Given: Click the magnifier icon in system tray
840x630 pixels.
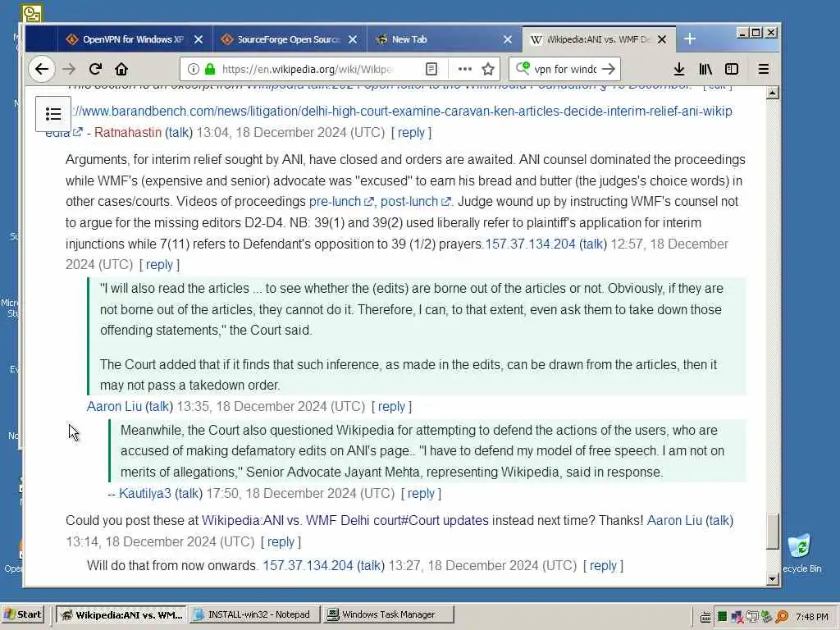Looking at the screenshot, I should [781, 617].
